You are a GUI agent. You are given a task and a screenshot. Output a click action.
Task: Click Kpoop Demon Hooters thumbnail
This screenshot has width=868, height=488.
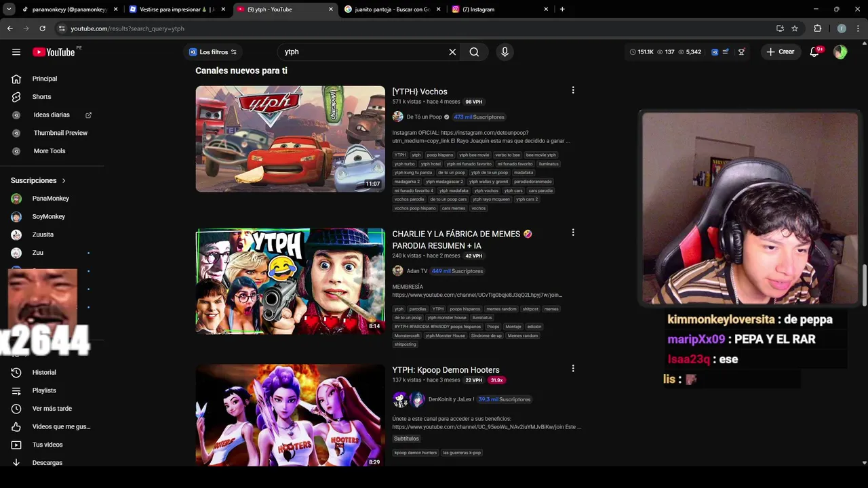[x=290, y=415]
